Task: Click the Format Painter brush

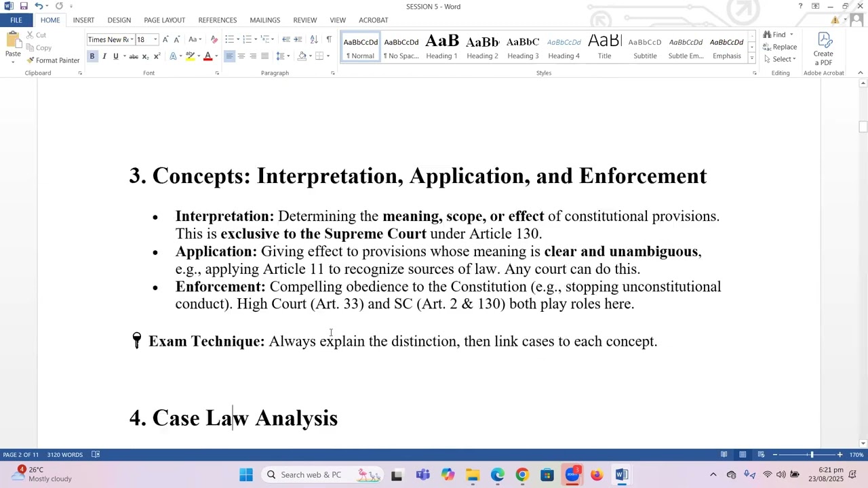Action: tap(54, 60)
